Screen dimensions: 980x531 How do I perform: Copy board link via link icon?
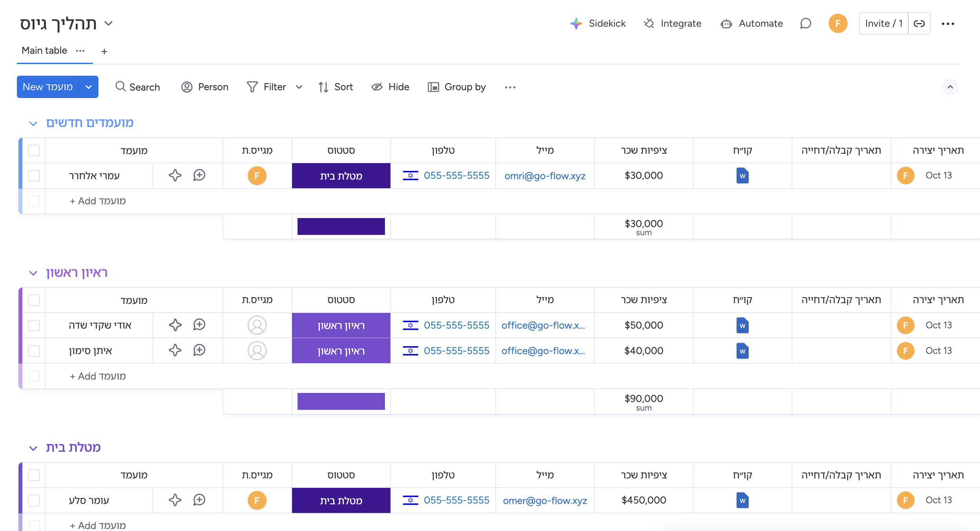(x=919, y=24)
